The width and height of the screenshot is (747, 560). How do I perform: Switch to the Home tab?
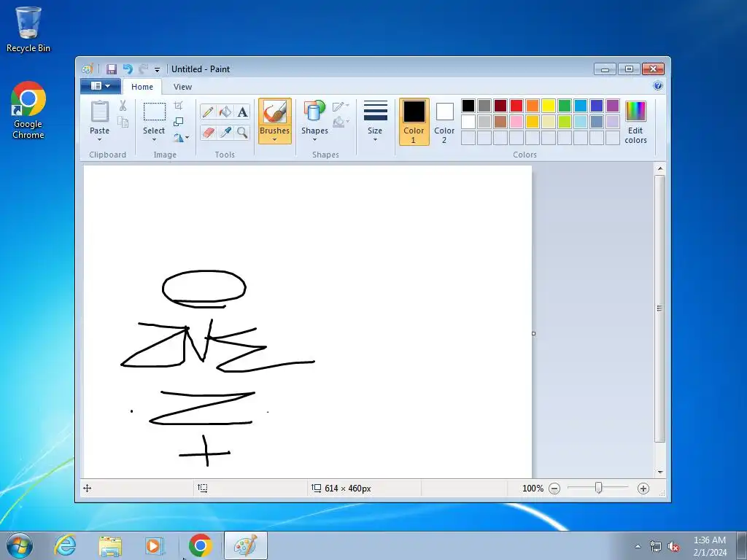click(x=142, y=87)
